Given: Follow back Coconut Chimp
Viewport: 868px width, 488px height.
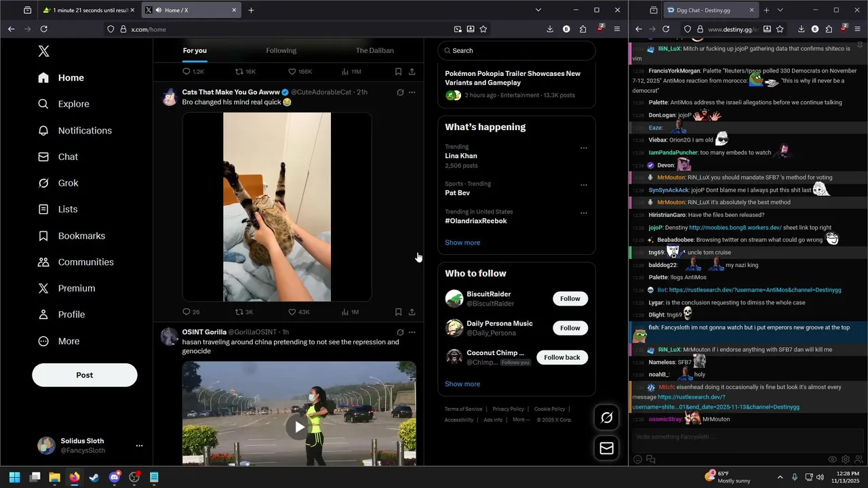Looking at the screenshot, I should pyautogui.click(x=562, y=357).
